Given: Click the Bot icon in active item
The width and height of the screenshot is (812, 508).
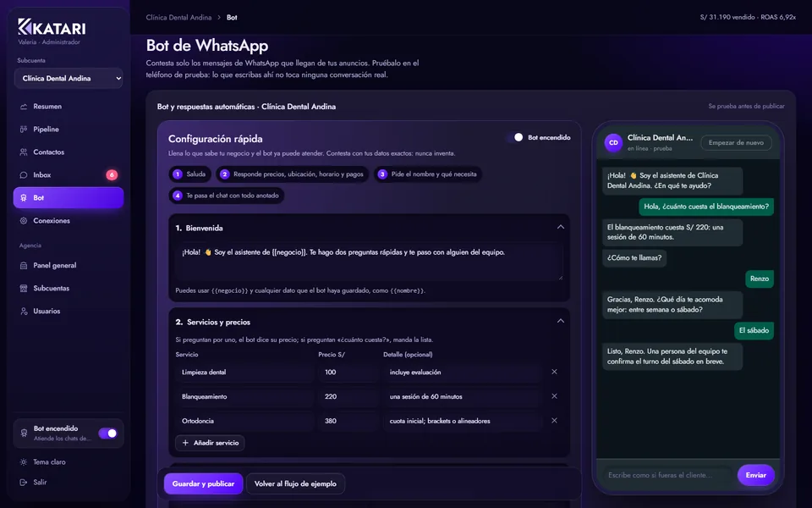Looking at the screenshot, I should pyautogui.click(x=24, y=198).
